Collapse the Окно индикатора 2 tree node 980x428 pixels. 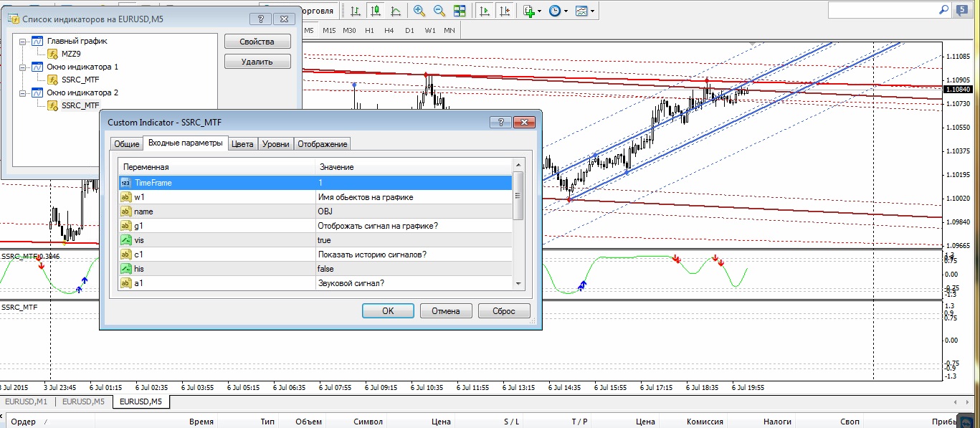point(22,92)
